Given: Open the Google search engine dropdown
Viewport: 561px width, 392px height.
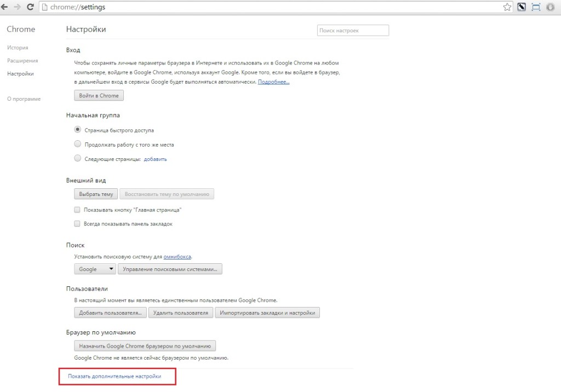Looking at the screenshot, I should point(95,269).
